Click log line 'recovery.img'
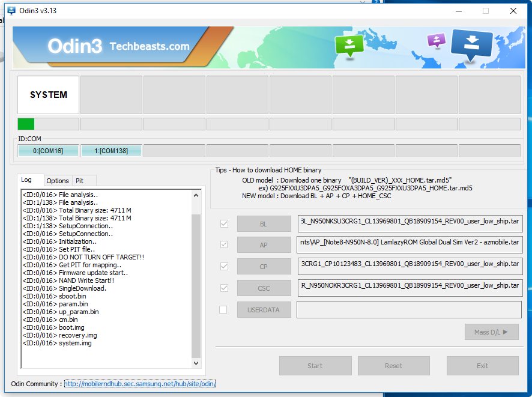The image size is (532, 397). tap(59, 335)
